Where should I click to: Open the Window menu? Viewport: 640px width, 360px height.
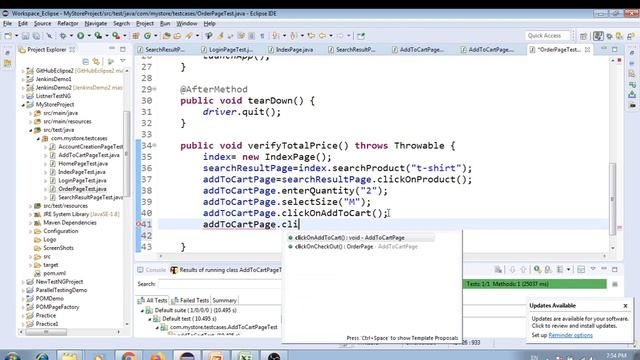187,24
